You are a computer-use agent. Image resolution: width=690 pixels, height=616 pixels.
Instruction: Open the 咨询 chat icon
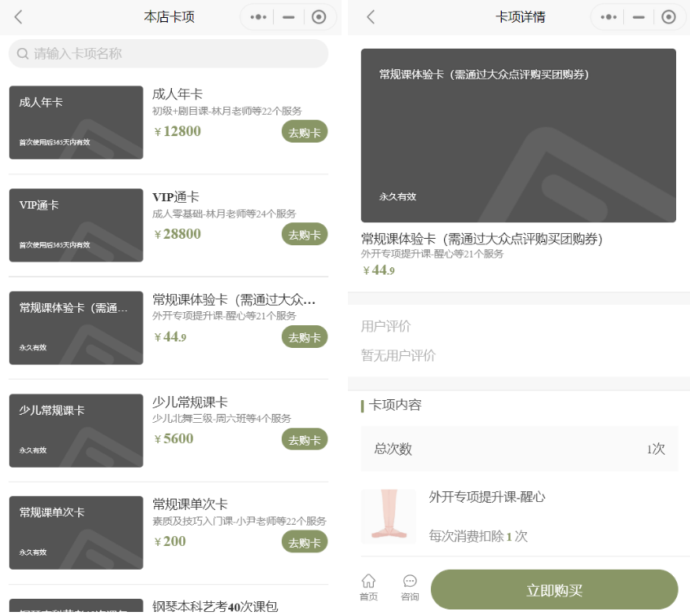pos(410,587)
